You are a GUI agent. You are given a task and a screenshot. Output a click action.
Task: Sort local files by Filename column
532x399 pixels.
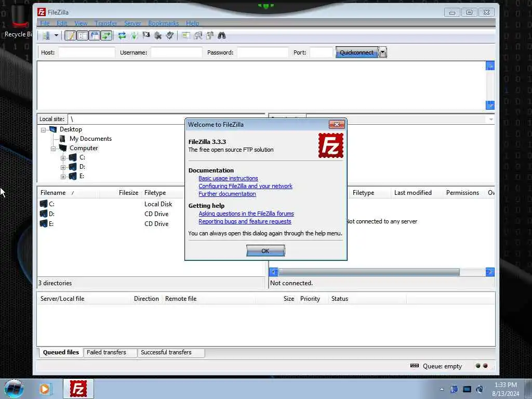(x=68, y=193)
